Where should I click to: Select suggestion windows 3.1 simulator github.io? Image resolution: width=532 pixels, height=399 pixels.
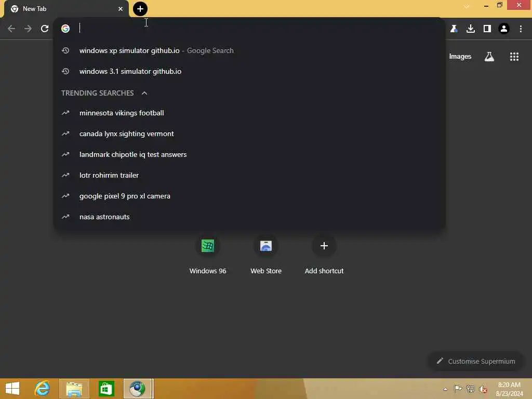point(249,71)
